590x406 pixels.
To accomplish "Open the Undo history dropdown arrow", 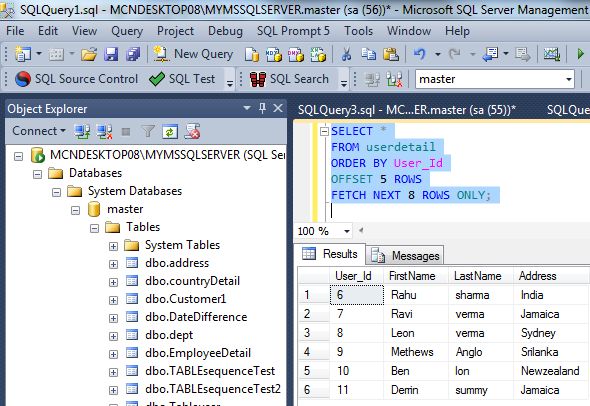I will pyautogui.click(x=438, y=55).
